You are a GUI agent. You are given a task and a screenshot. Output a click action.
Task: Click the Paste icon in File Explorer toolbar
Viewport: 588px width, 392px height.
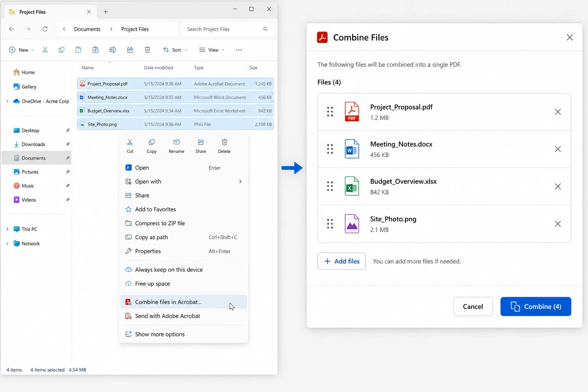click(78, 50)
